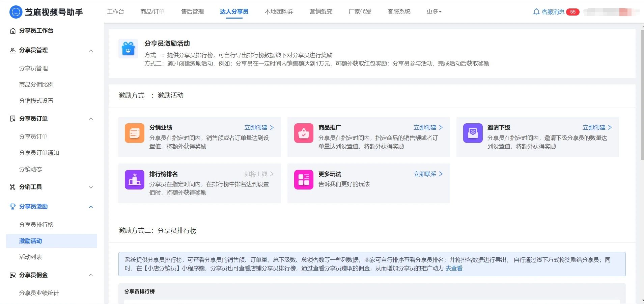Screen dimensions: 644x304
Task: Open the 更多 dropdown in top navigation
Action: tap(434, 11)
